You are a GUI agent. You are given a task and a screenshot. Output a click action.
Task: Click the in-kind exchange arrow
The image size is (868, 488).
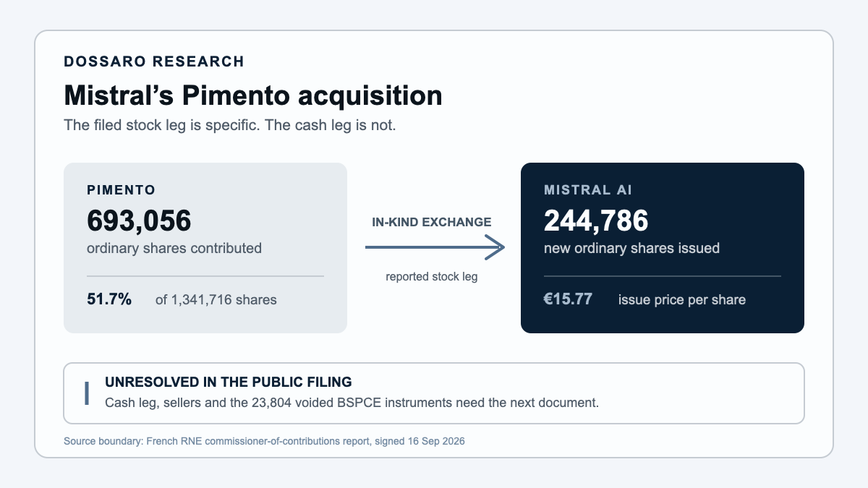coord(434,247)
